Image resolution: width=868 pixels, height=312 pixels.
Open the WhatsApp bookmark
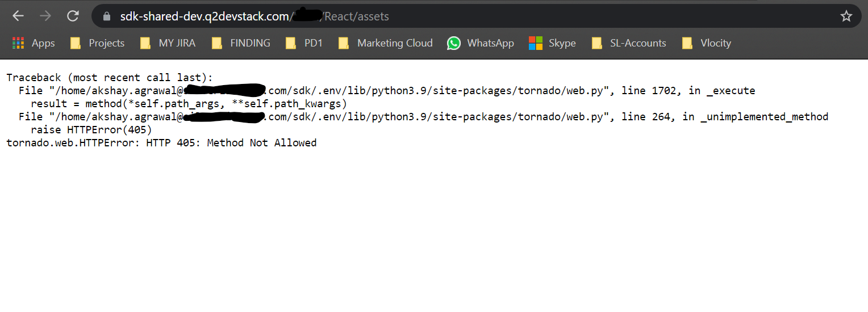481,43
